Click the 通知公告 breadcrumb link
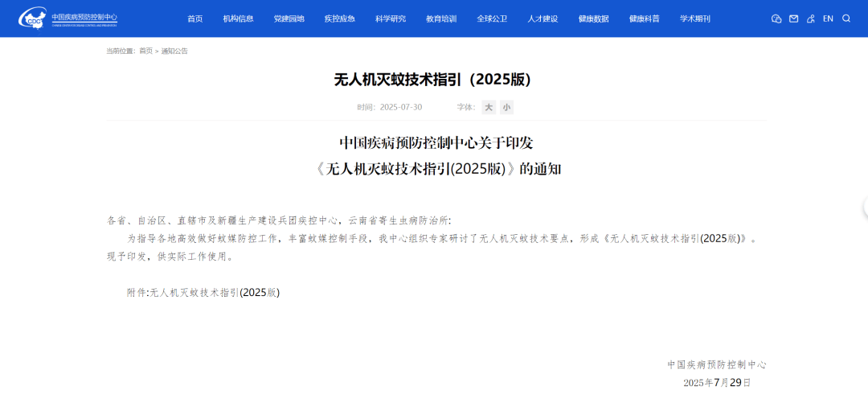 point(174,51)
